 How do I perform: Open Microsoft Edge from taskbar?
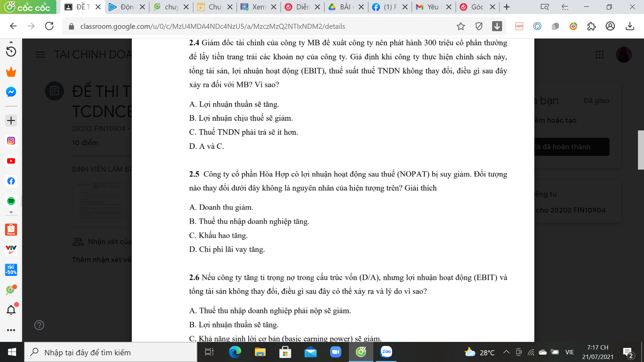point(235,352)
